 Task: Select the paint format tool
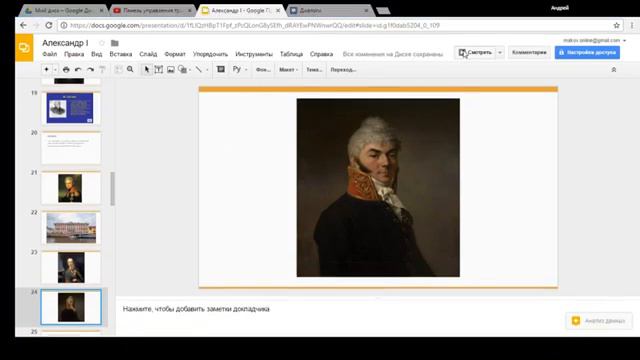tap(102, 70)
